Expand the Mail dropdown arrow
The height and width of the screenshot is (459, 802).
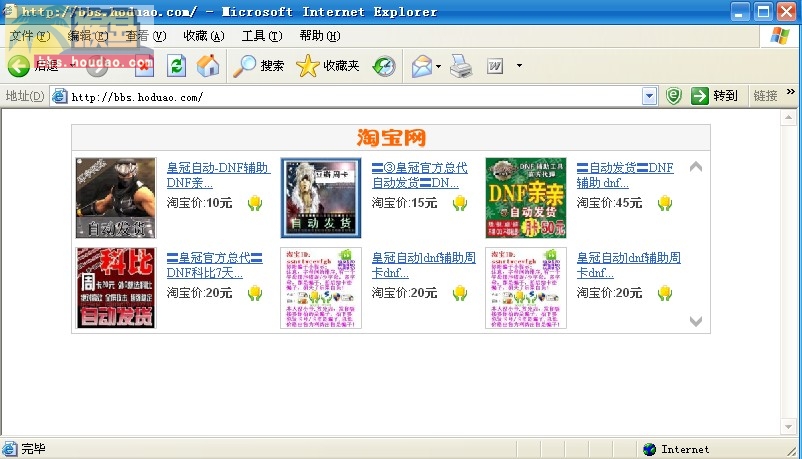438,66
